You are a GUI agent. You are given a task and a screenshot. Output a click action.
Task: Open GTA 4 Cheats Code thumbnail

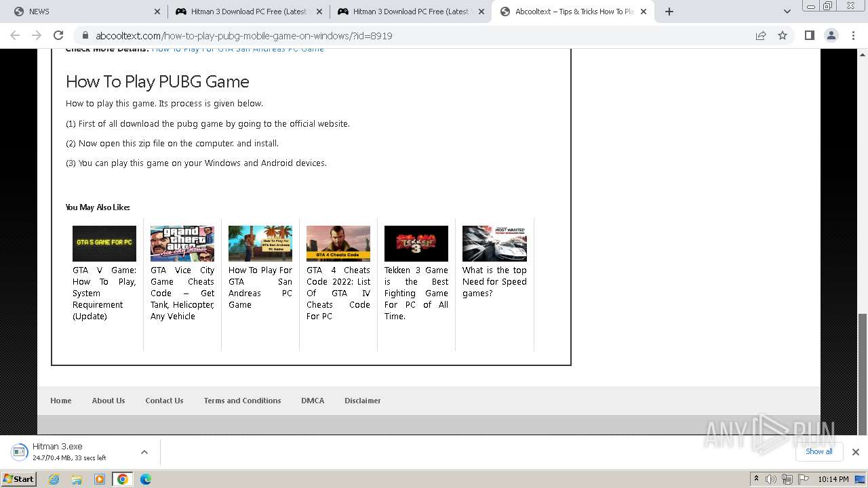click(338, 243)
